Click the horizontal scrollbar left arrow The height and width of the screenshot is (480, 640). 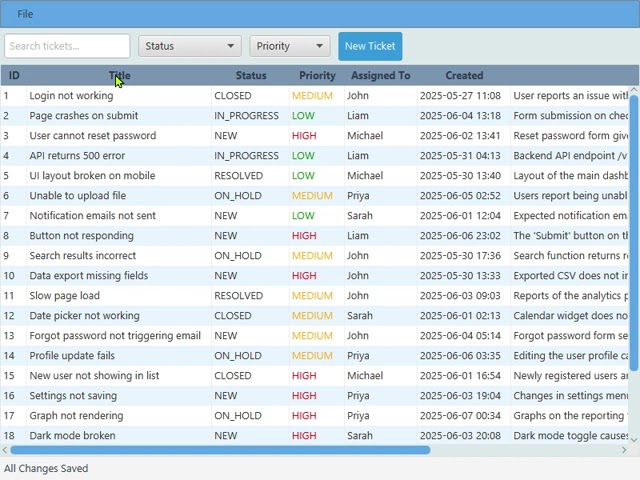pos(4,450)
